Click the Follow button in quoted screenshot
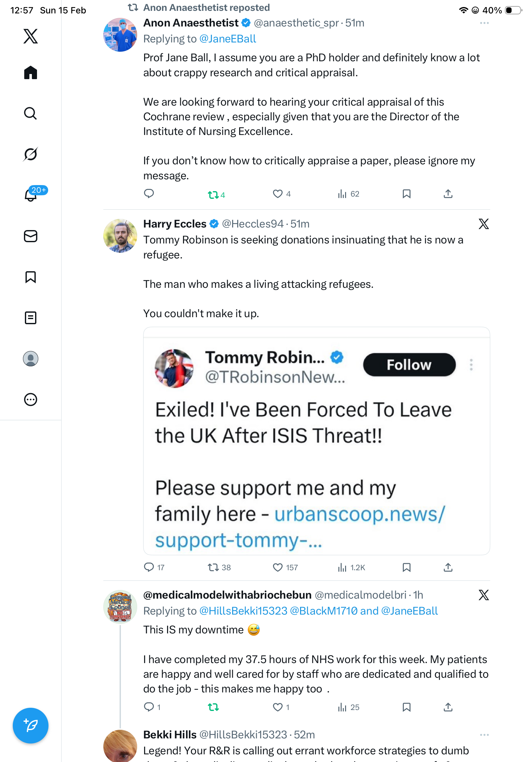Screen dimensions: 532x762 coord(409,365)
